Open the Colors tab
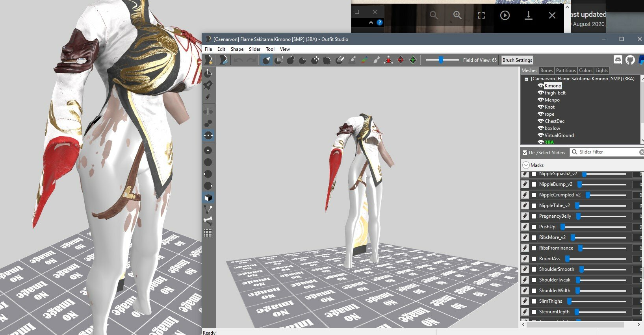 tap(586, 70)
